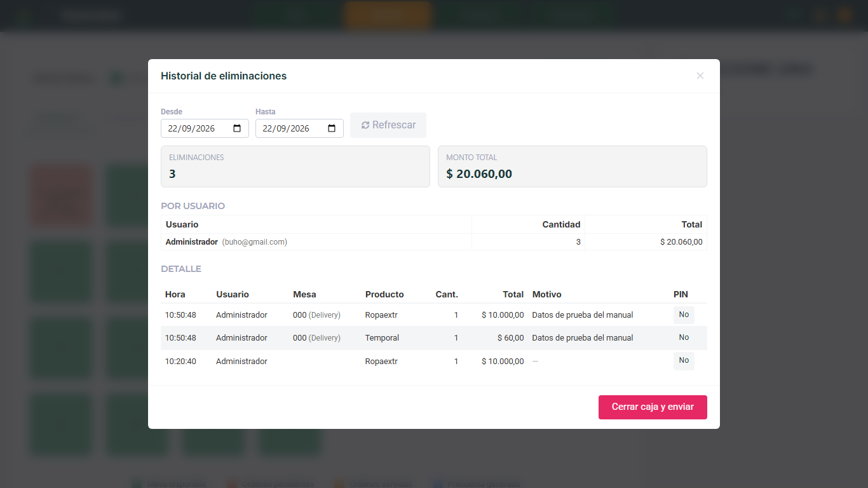Select the ELIMINACIONES count card

coord(295,166)
